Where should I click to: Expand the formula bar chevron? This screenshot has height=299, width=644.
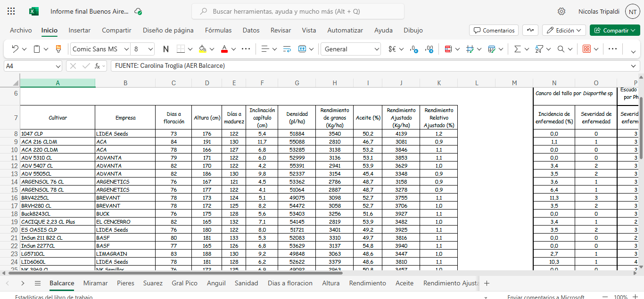pos(634,66)
